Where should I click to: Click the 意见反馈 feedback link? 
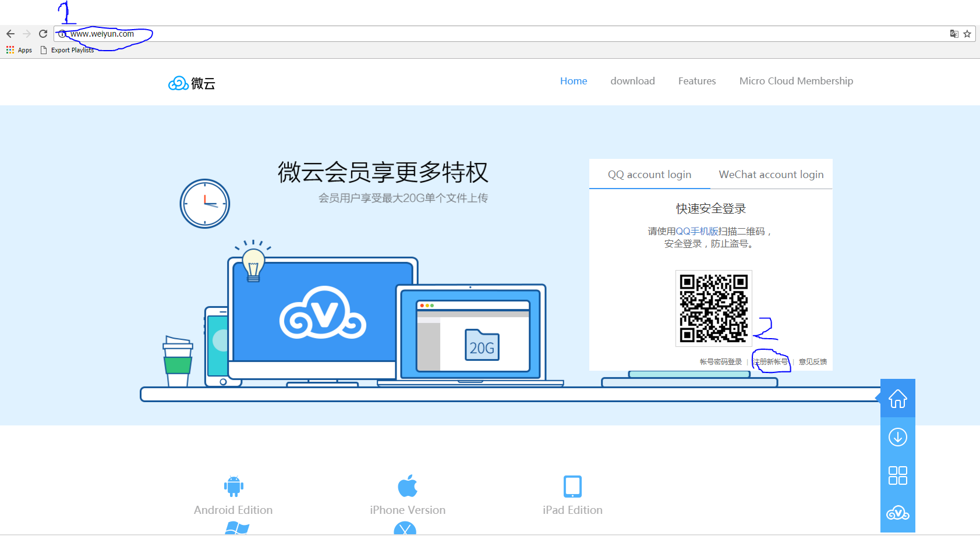click(x=813, y=362)
